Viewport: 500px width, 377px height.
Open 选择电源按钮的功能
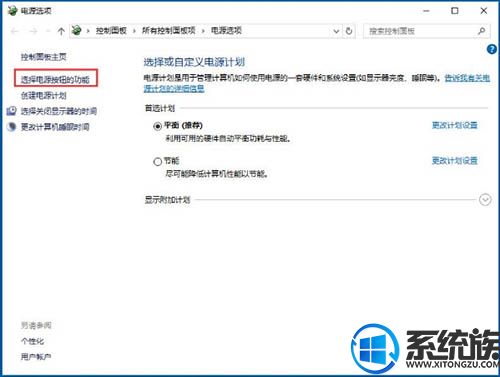55,79
